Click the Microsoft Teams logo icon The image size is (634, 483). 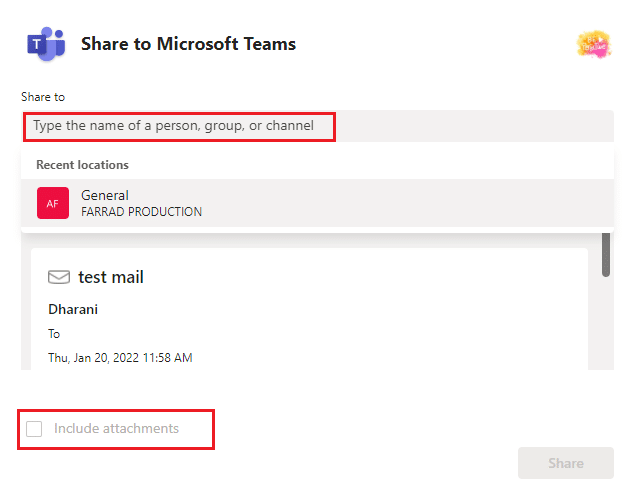coord(46,44)
